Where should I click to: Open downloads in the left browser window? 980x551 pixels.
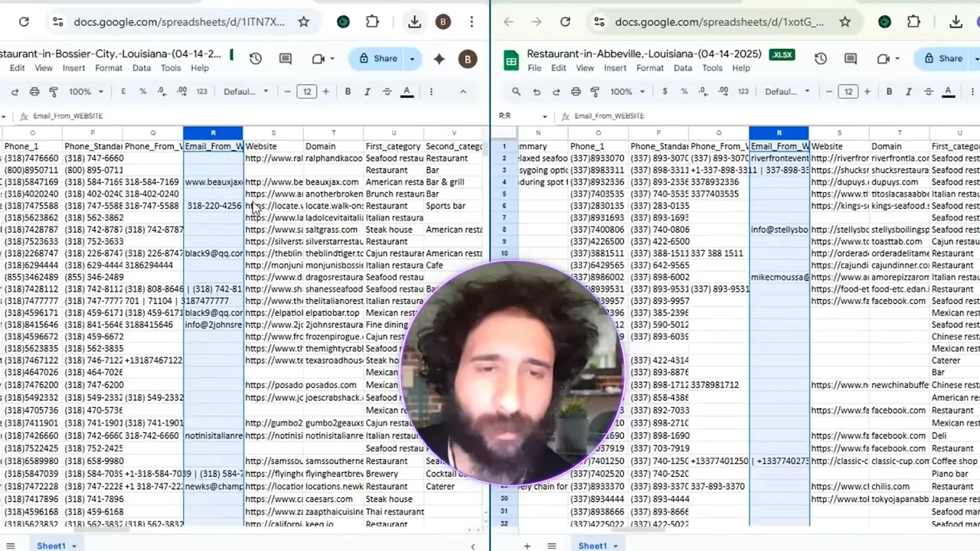[x=414, y=22]
